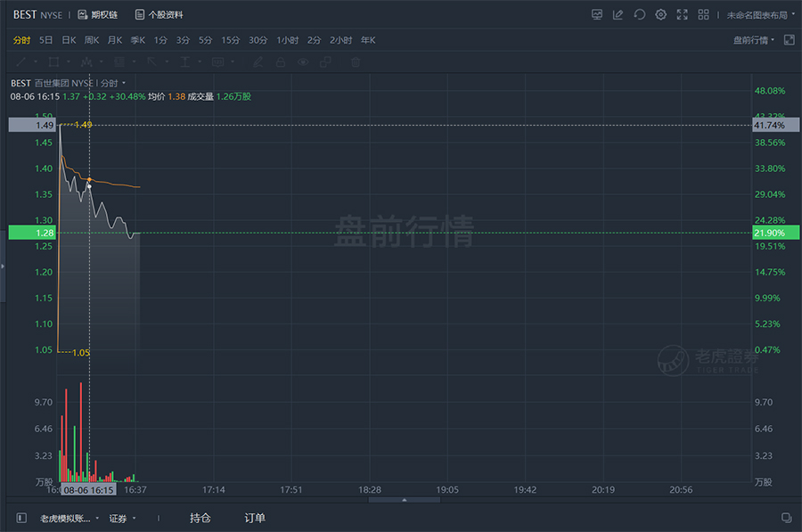Screen dimensions: 802x532
Task: Select the 5分 interval
Action: tap(205, 40)
